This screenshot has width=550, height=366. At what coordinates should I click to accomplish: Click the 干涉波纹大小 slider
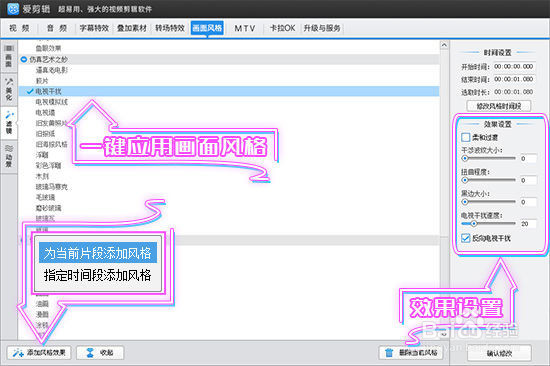pos(488,159)
